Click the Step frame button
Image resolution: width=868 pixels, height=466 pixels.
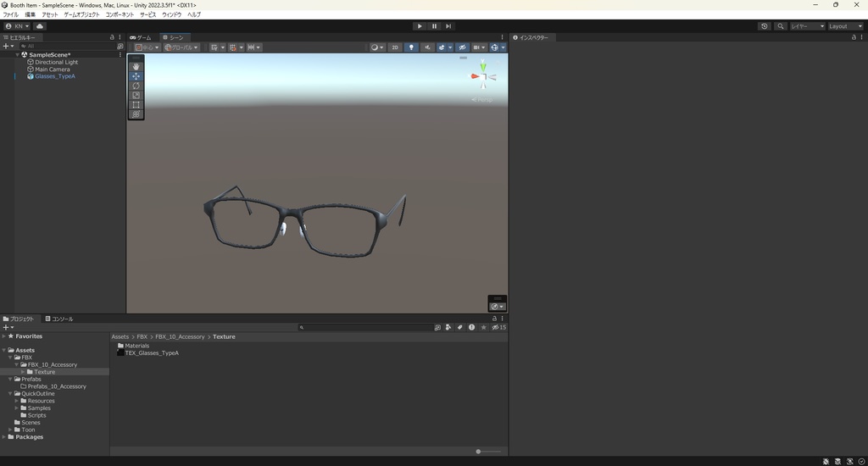[x=448, y=26]
